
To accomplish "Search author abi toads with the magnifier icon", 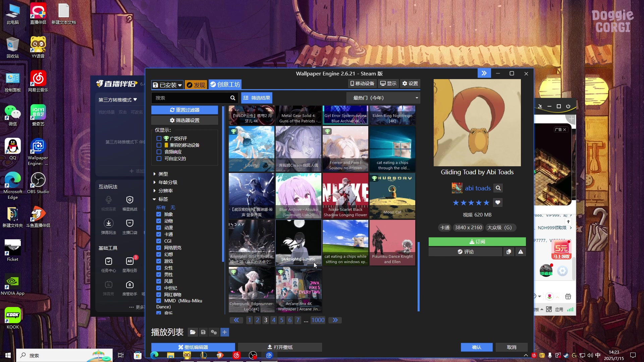I will tap(498, 188).
